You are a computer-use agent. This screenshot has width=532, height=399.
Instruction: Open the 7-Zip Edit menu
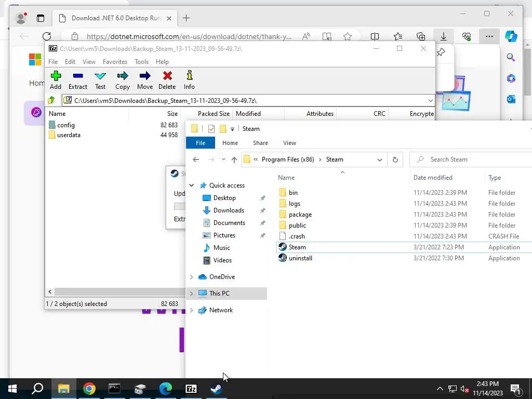coord(70,62)
